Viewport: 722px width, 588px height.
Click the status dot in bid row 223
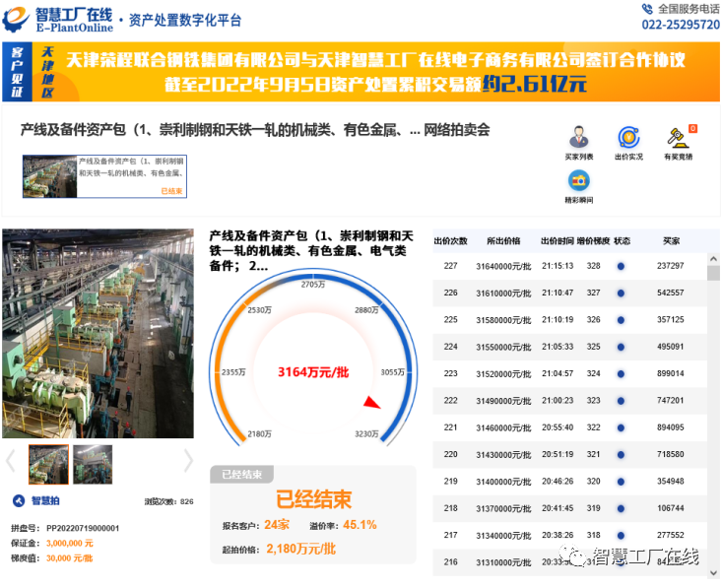621,374
